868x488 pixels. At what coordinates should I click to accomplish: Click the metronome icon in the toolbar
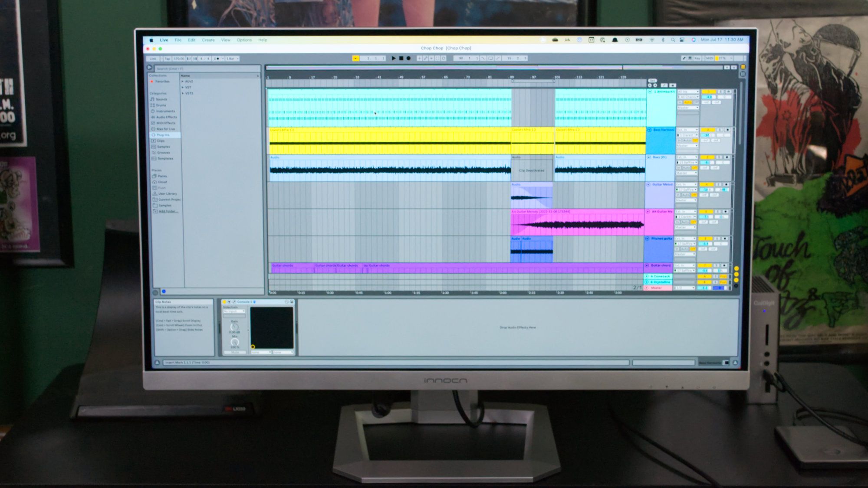(217, 59)
